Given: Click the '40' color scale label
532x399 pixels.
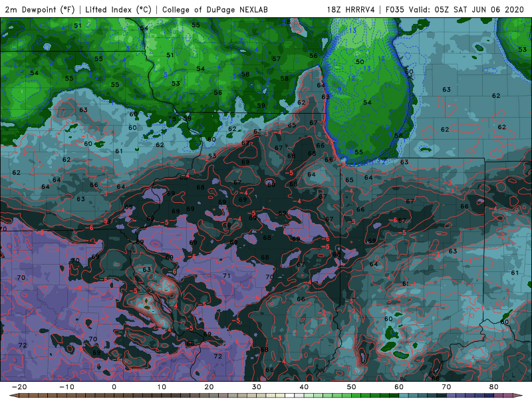Looking at the screenshot, I should [x=304, y=387].
